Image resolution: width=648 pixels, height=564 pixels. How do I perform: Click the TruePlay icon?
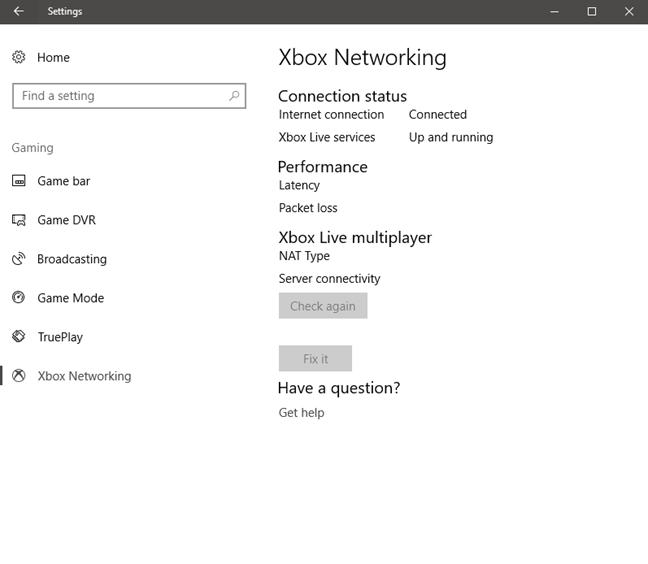pos(19,336)
